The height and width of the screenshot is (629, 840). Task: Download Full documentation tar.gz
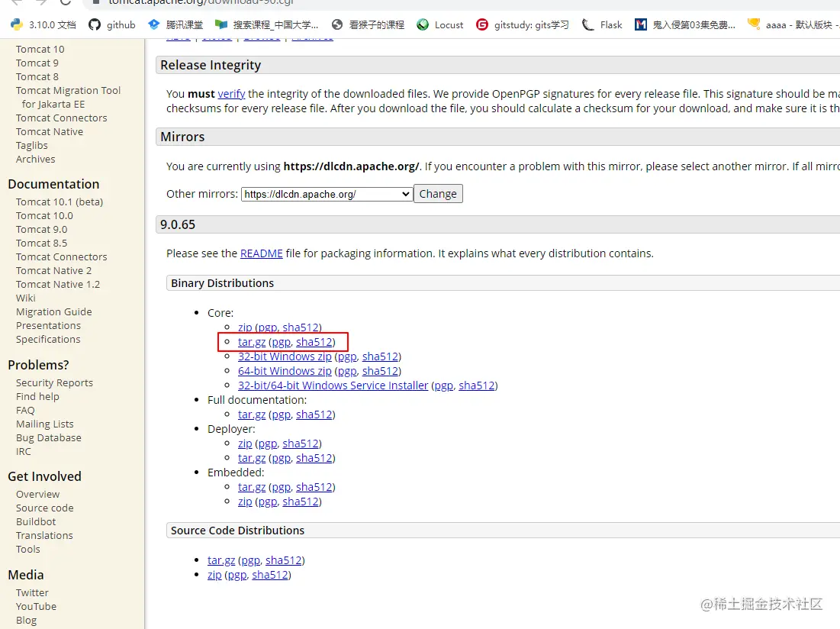click(x=252, y=414)
